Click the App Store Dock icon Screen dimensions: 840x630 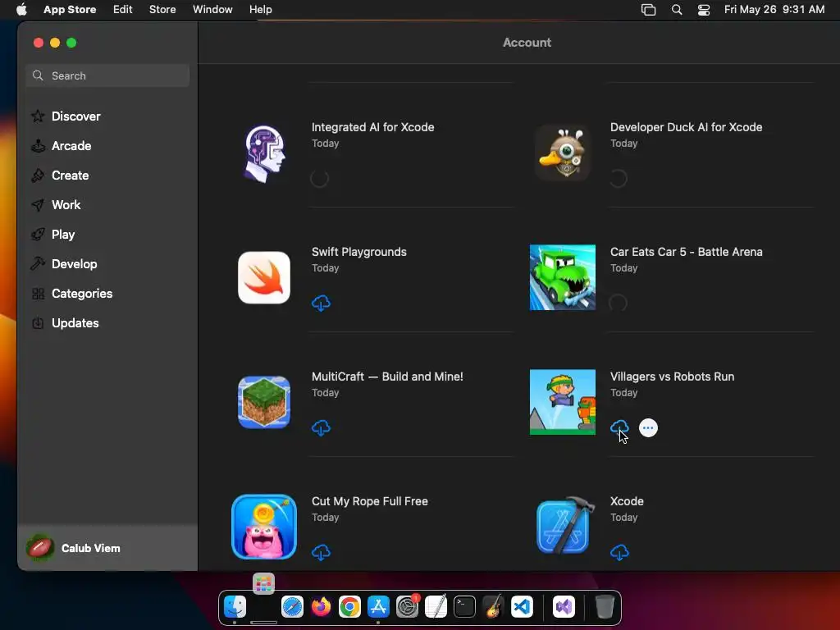[378, 606]
